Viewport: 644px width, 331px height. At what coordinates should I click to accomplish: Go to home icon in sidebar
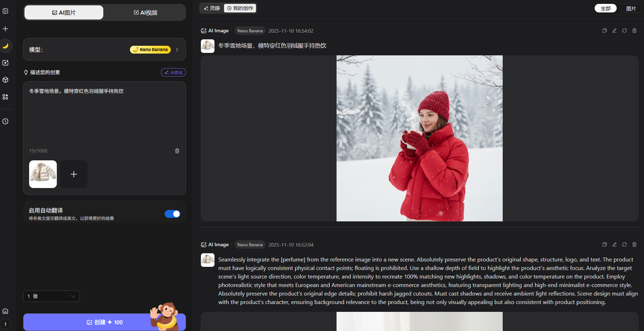(5, 311)
